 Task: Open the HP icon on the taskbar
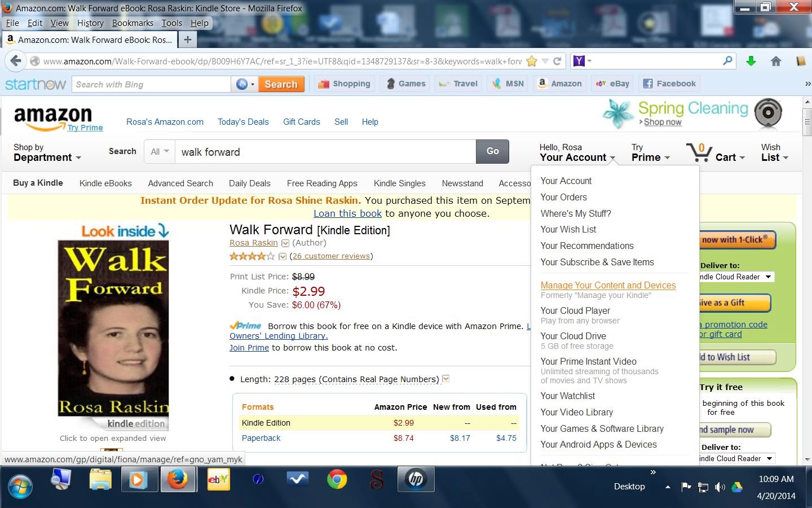416,480
